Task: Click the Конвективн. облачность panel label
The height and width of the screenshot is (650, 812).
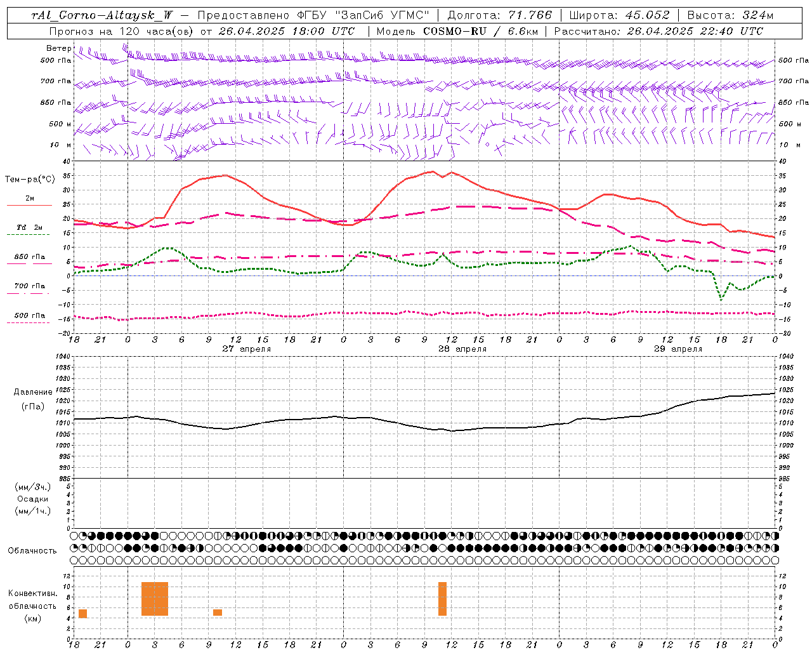Action: (x=32, y=599)
